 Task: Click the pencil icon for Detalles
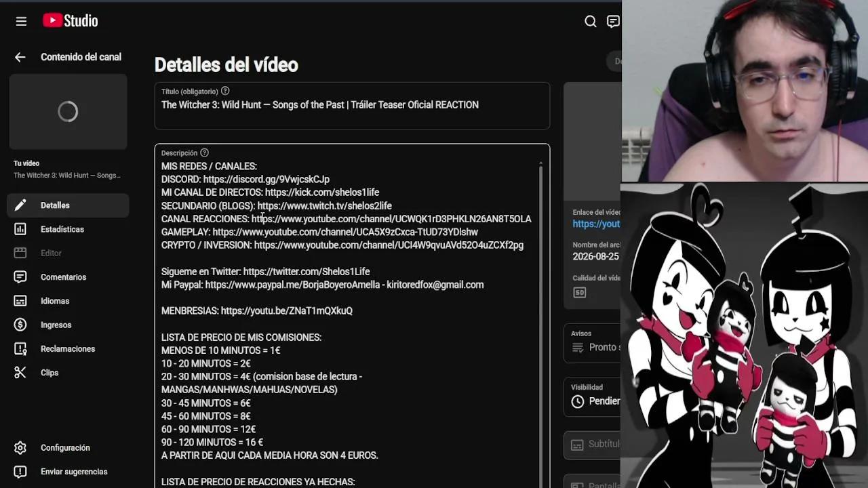coord(20,205)
